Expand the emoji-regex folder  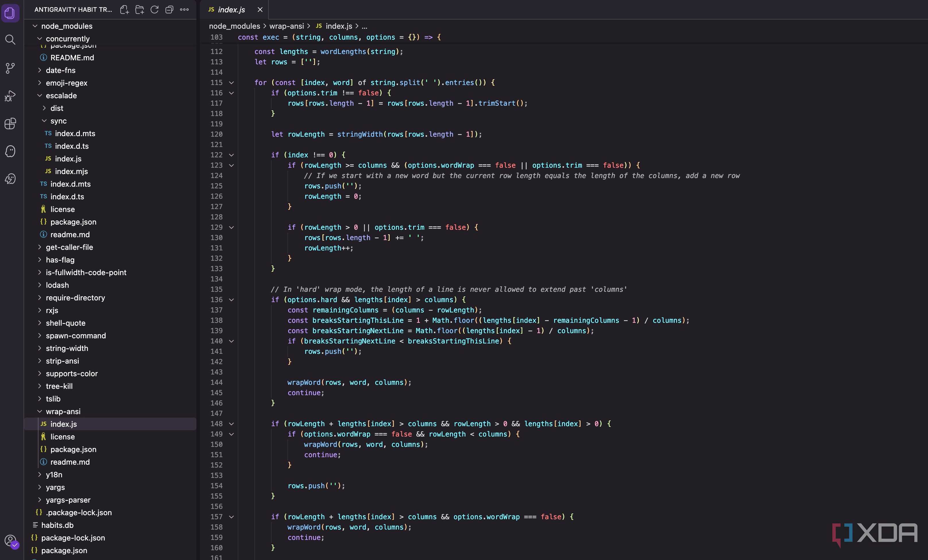point(40,83)
